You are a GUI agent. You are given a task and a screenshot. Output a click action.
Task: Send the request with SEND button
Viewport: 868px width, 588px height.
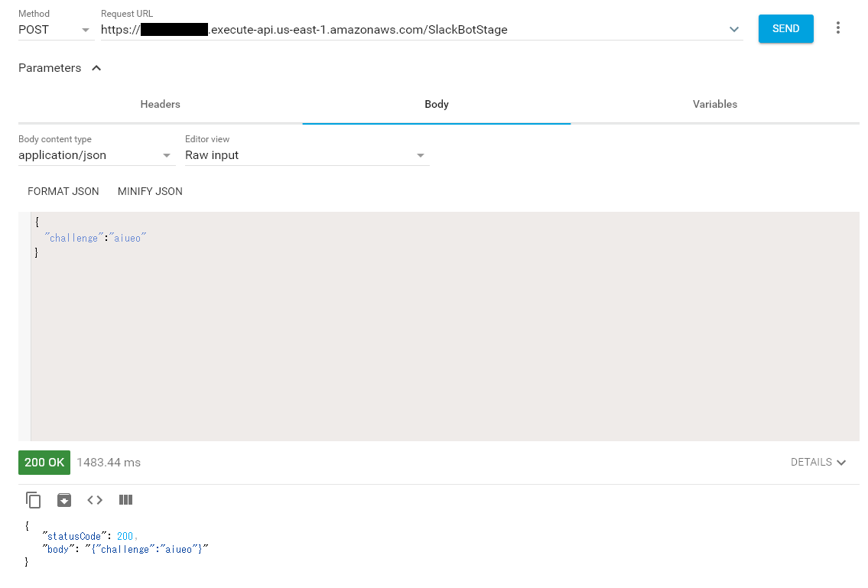pos(785,29)
